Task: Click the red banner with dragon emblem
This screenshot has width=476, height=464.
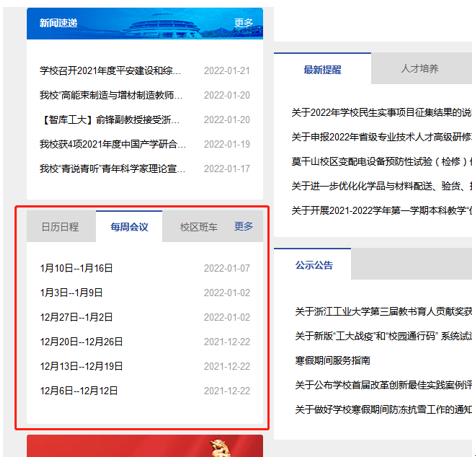Action: (x=145, y=446)
